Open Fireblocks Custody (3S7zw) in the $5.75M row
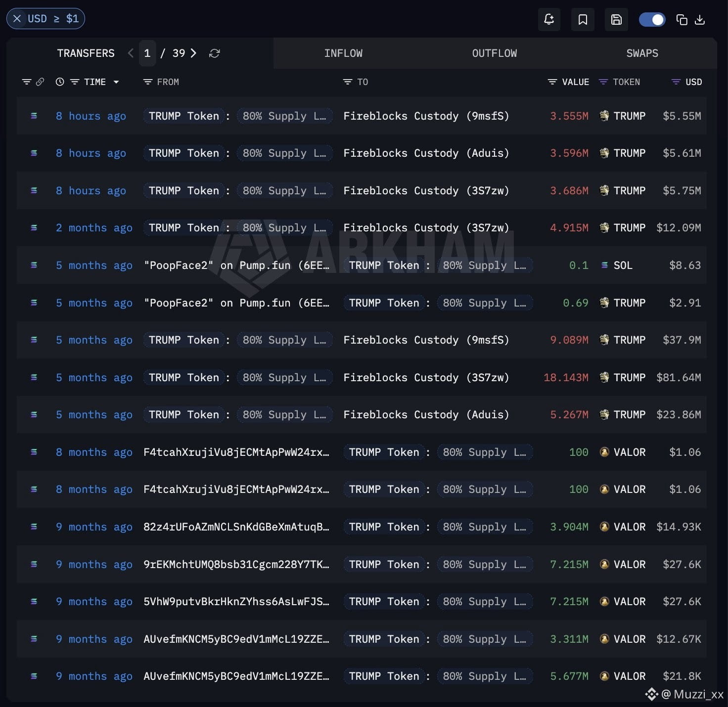 426,190
